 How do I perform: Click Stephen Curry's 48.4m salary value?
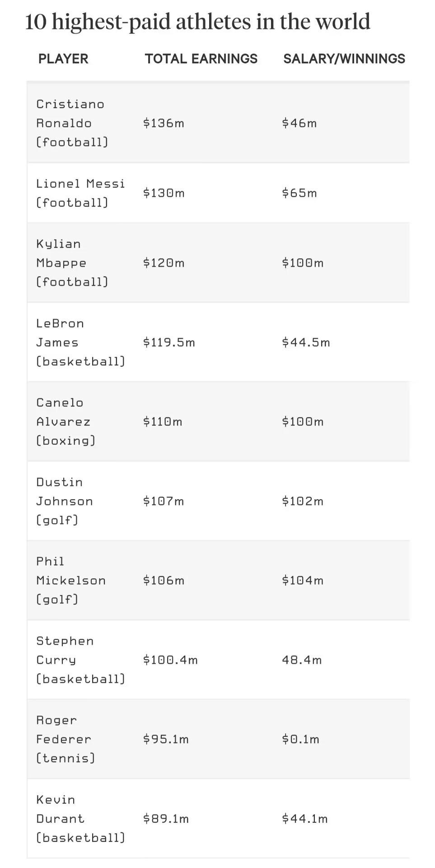(x=302, y=660)
